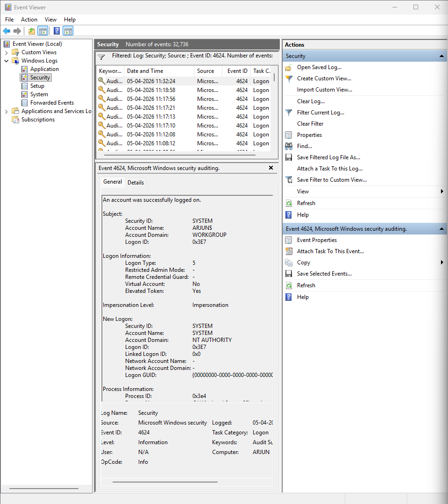Click the event list horizontal scrollbar
This screenshot has width=448, height=504.
point(180,155)
